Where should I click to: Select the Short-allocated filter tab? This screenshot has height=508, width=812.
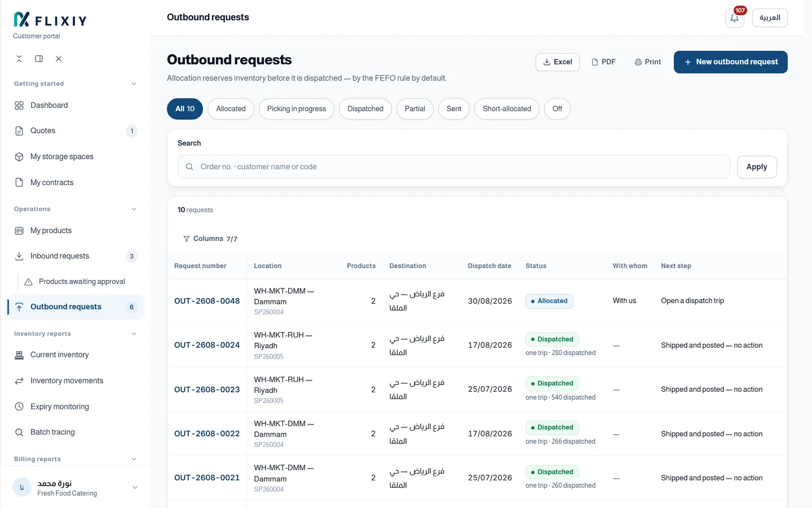click(507, 109)
